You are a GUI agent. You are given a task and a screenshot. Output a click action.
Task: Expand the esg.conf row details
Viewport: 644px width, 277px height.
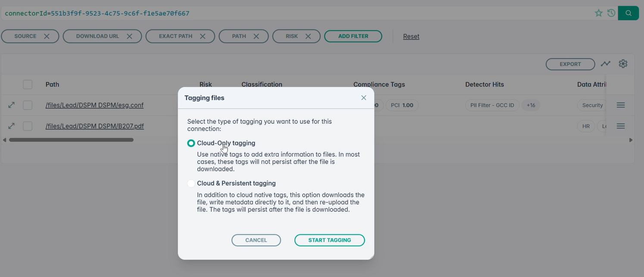click(x=12, y=105)
